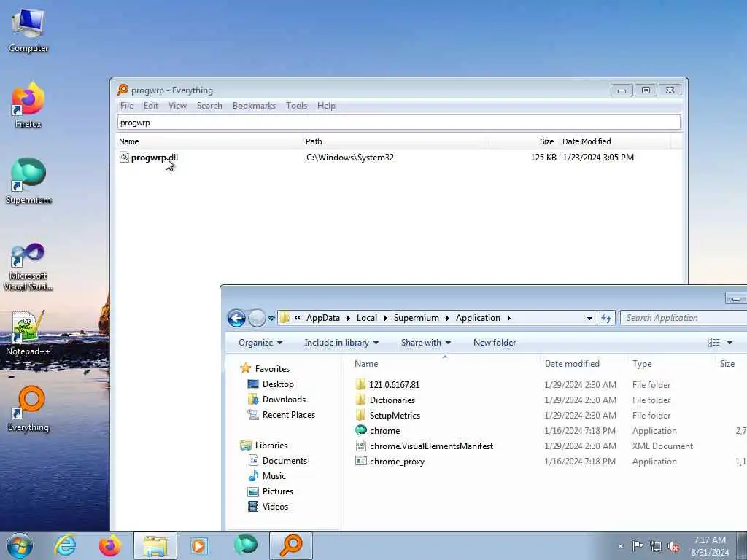Open the address bar history dropdown
The image size is (747, 560).
(x=589, y=318)
